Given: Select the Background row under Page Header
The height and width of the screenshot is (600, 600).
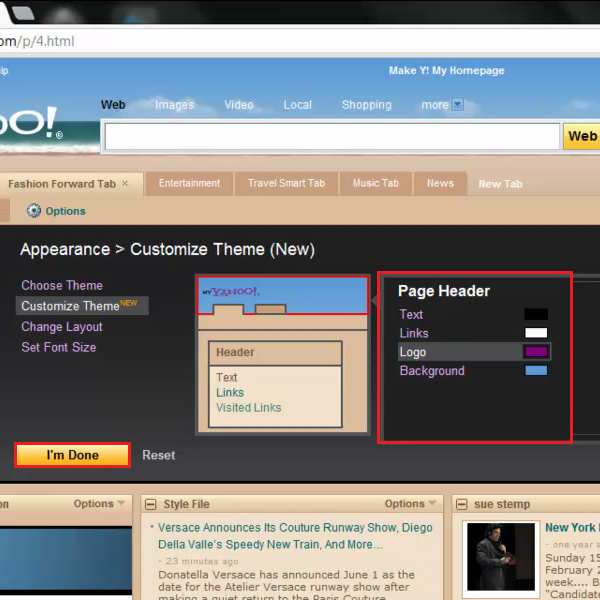Looking at the screenshot, I should [474, 370].
